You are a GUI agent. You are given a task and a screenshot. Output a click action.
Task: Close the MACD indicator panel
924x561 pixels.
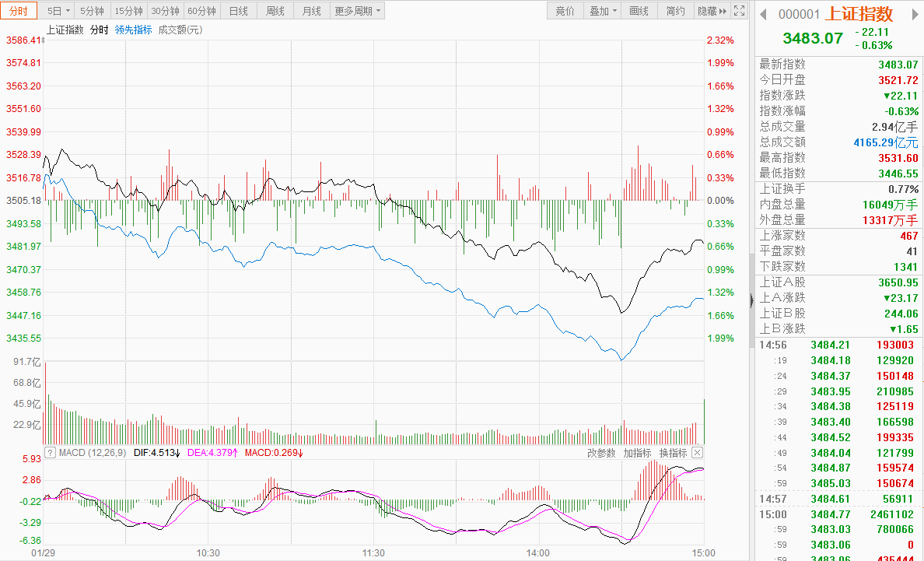click(x=697, y=453)
